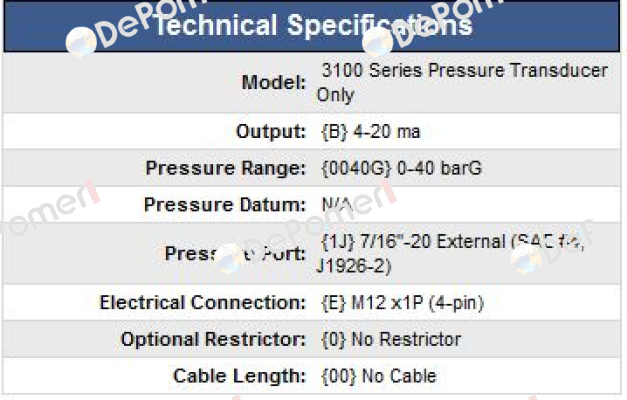
Task: Click the N/A pressure datum value
Action: [x=337, y=204]
